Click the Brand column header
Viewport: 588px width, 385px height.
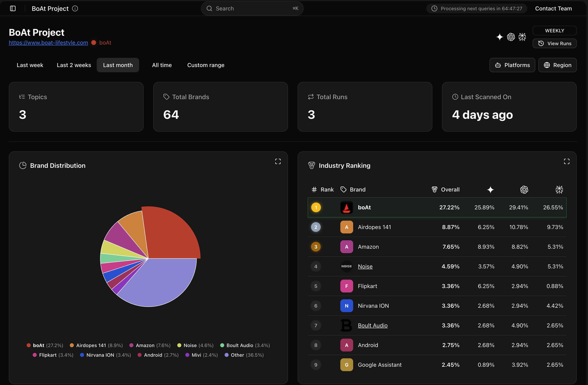(353, 190)
